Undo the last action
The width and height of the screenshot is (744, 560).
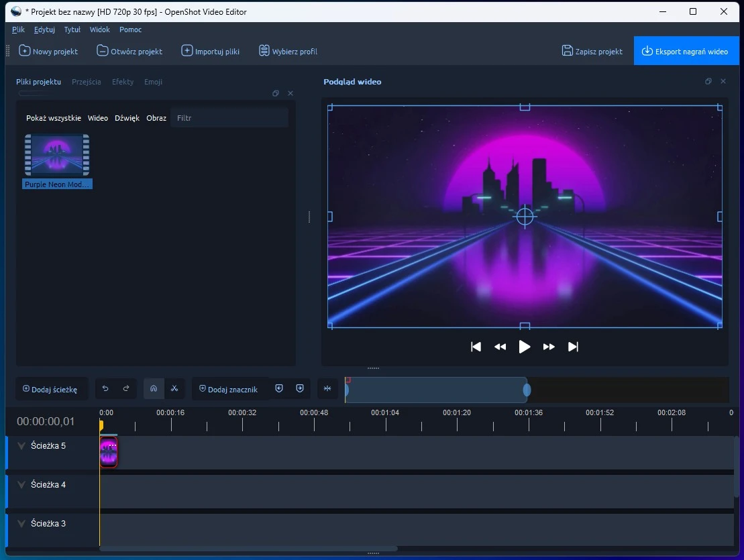[x=105, y=389]
